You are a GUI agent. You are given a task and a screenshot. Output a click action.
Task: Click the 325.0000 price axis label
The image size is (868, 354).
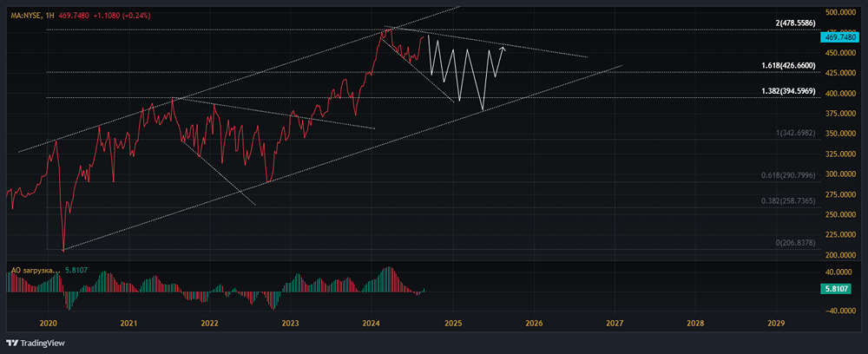pyautogui.click(x=839, y=154)
